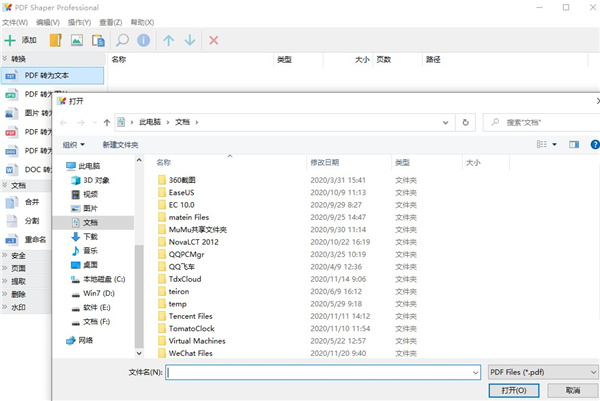Screen dimensions: 600x401
Task: Toggle the preview pane icon
Action: click(x=574, y=144)
